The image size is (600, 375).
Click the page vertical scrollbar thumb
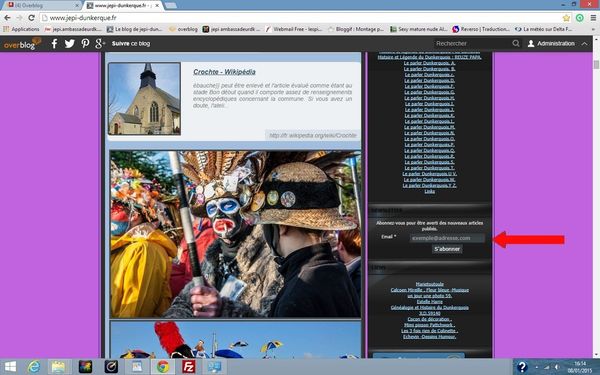pos(596,64)
